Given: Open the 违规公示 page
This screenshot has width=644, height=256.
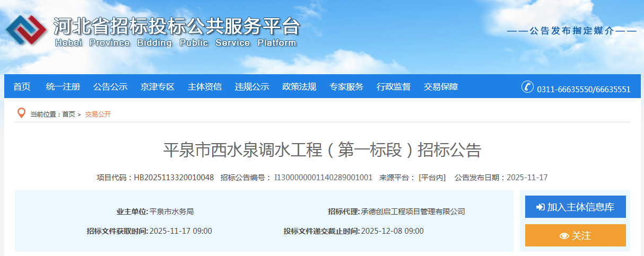Looking at the screenshot, I should [252, 87].
